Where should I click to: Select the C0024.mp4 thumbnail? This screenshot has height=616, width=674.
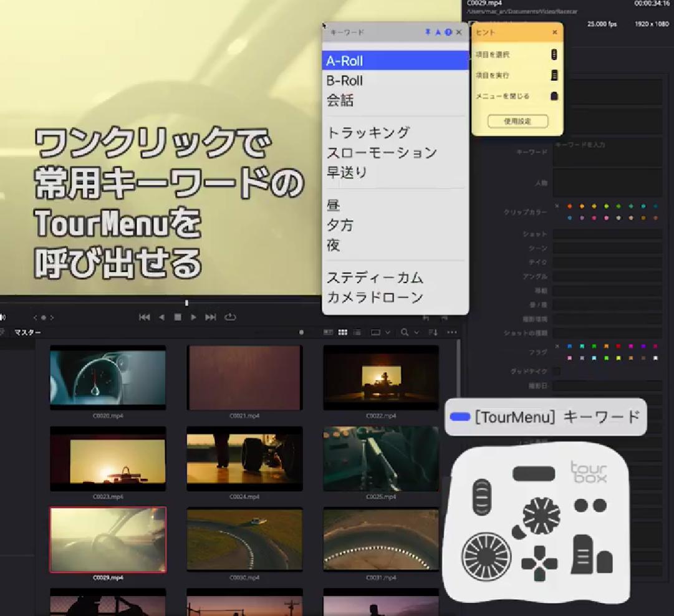tap(244, 459)
